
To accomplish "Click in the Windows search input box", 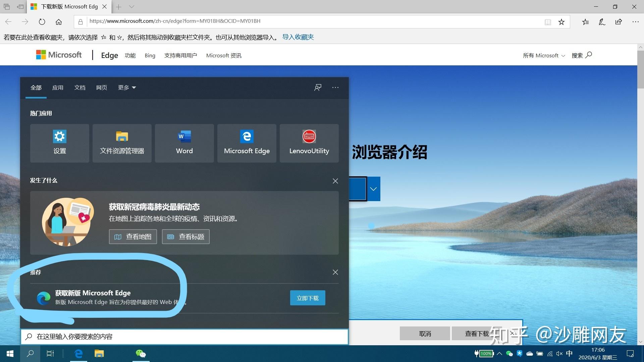I will pos(184,337).
